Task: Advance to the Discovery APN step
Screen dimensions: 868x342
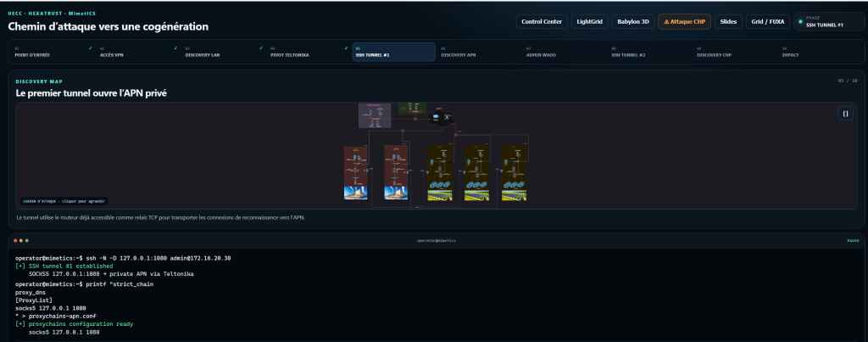Action: (478, 52)
